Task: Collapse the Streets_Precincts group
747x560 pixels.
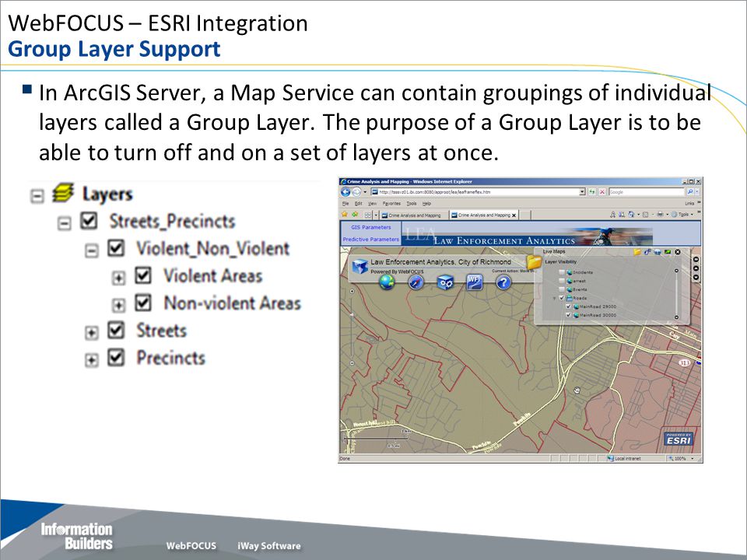Action: [x=64, y=223]
